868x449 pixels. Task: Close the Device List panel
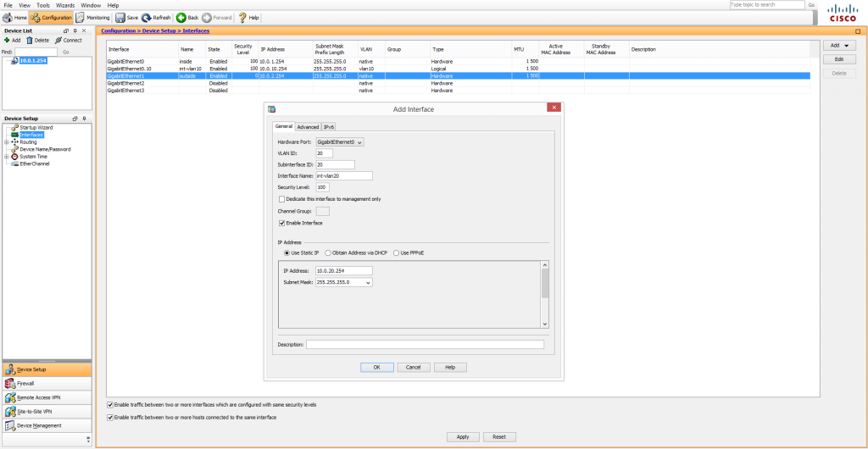pyautogui.click(x=84, y=31)
